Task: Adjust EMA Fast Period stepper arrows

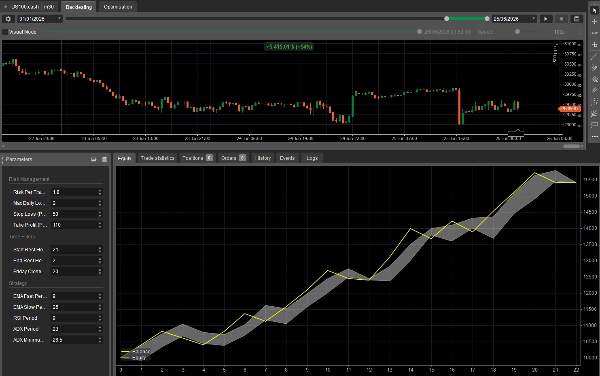Action: 100,296
